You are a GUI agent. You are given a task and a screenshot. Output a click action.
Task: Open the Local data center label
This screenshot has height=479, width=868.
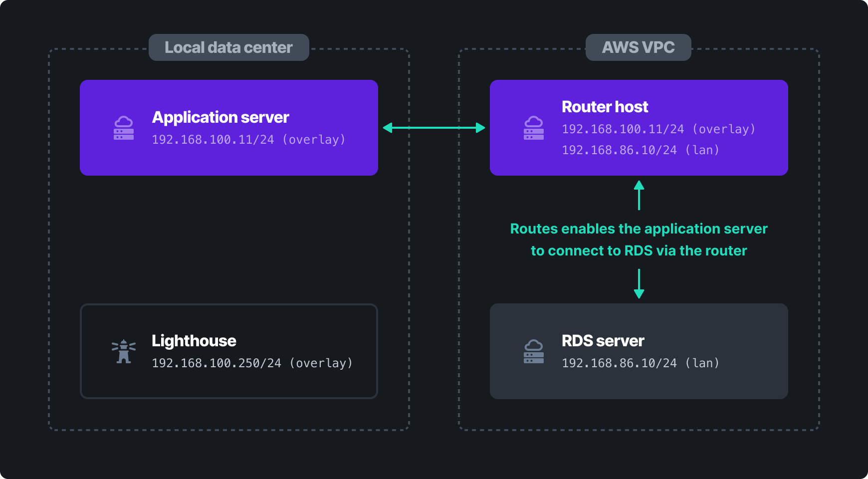[228, 47]
